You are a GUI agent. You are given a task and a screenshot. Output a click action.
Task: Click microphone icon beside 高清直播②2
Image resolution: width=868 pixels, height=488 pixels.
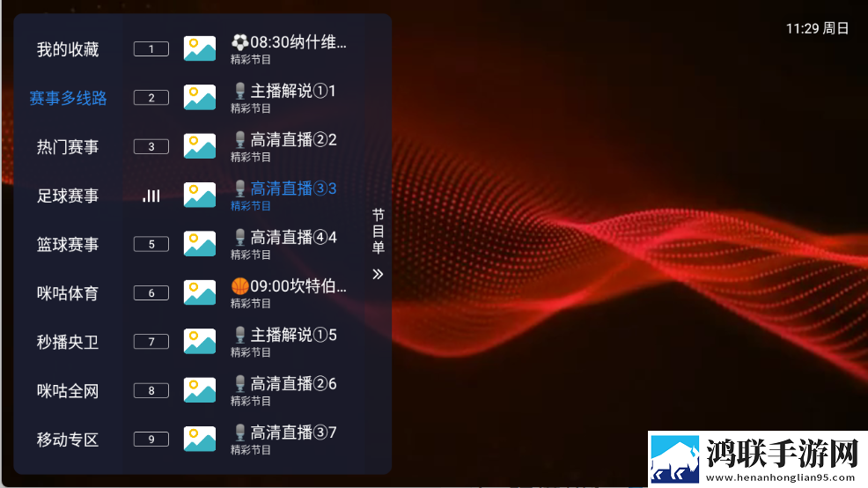(239, 139)
